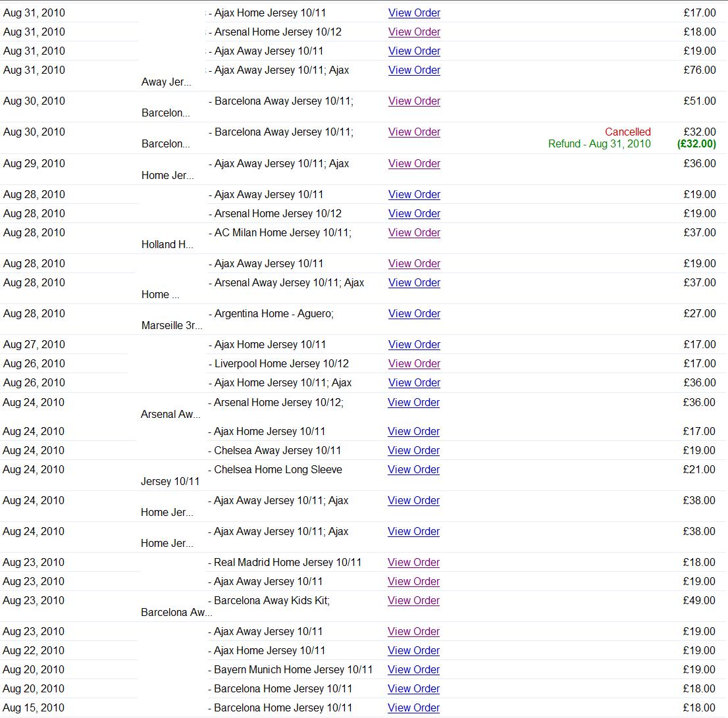Click the £51.00 amount
Image resolution: width=728 pixels, height=718 pixels.
click(700, 101)
